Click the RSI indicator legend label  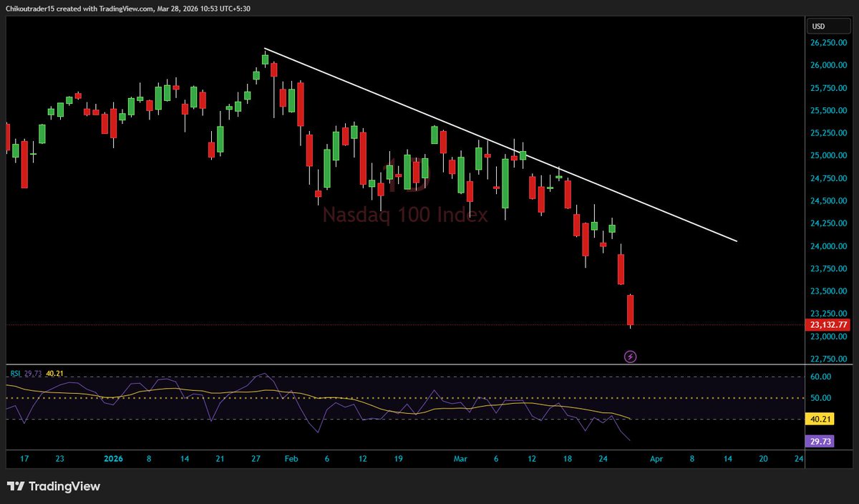[14, 374]
